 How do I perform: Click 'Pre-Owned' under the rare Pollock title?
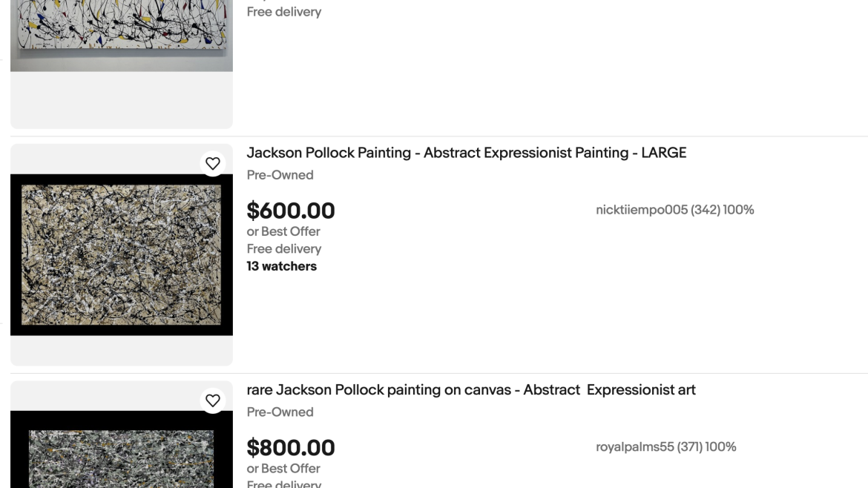pos(280,412)
